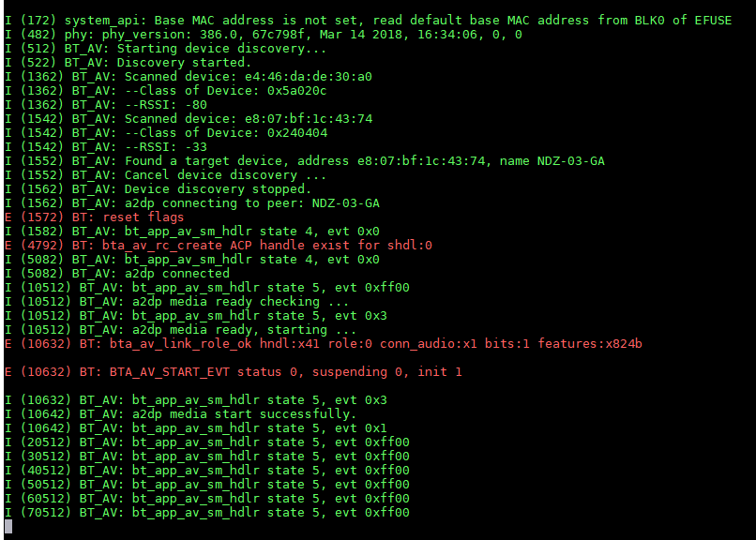Click the phy_version log line

[x=264, y=35]
